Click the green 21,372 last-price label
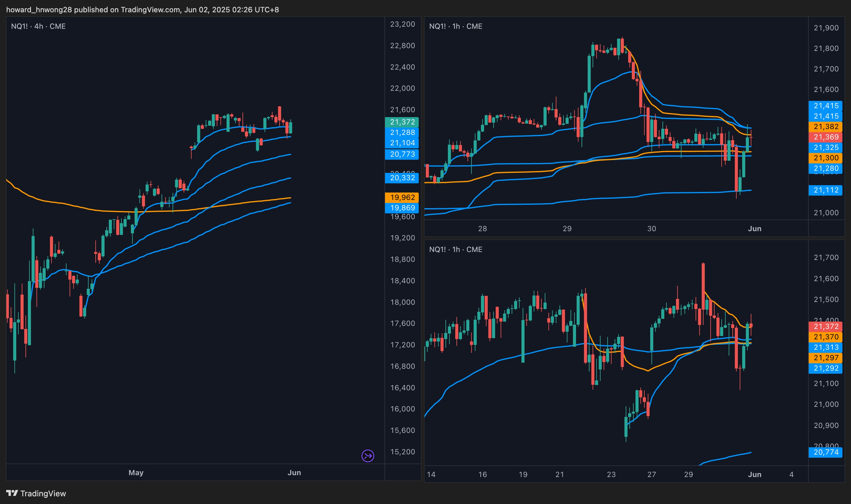The height and width of the screenshot is (504, 851). coord(402,122)
